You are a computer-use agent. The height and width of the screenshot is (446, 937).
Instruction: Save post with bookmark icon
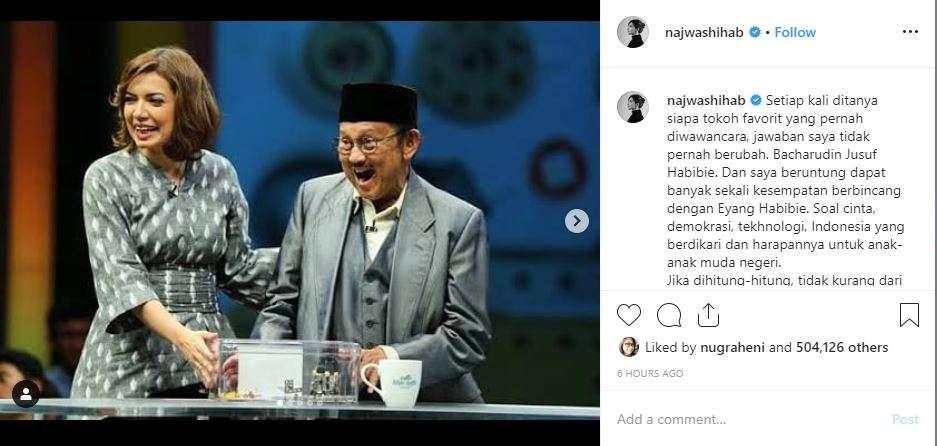909,315
